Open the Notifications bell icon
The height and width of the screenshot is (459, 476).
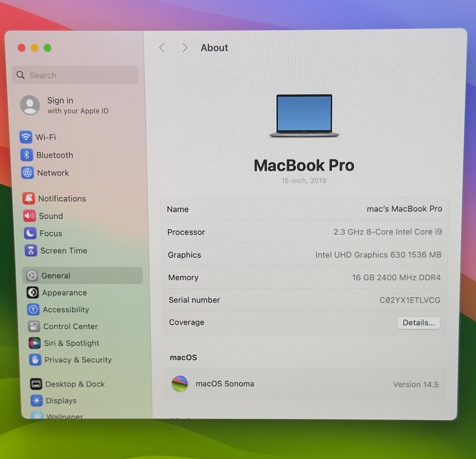click(29, 198)
